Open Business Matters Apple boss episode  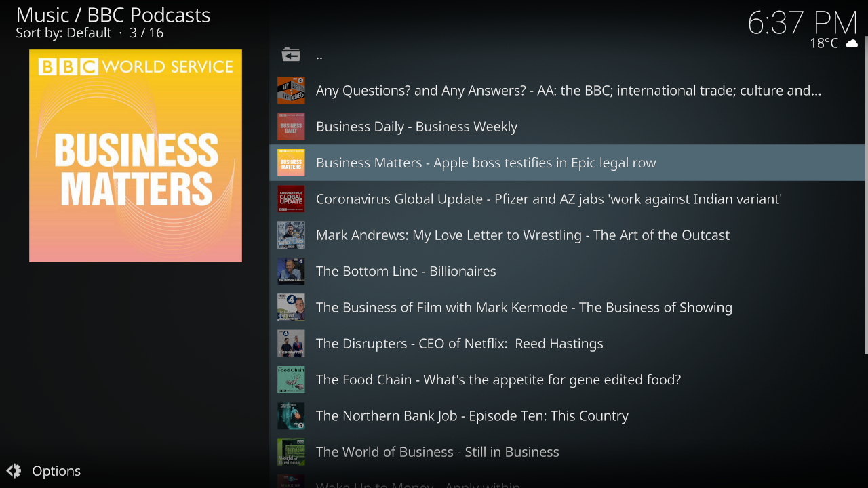coord(486,163)
